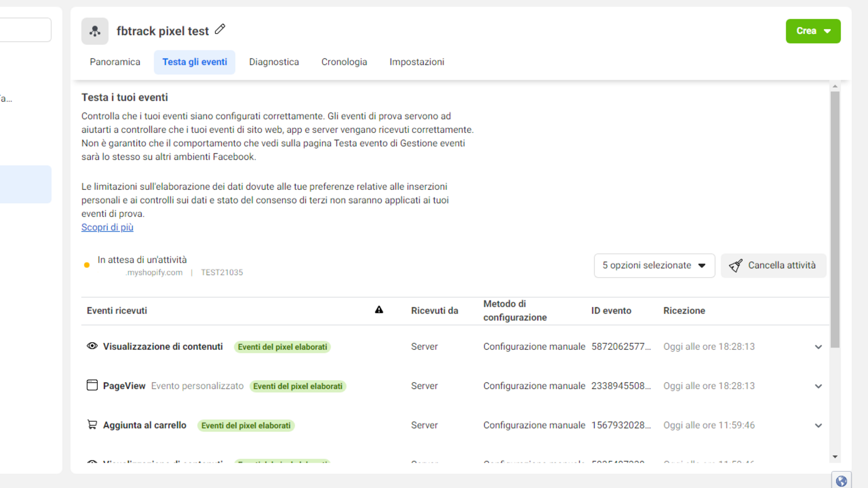The height and width of the screenshot is (488, 868).
Task: Click the TEST21035 test code
Action: 222,272
